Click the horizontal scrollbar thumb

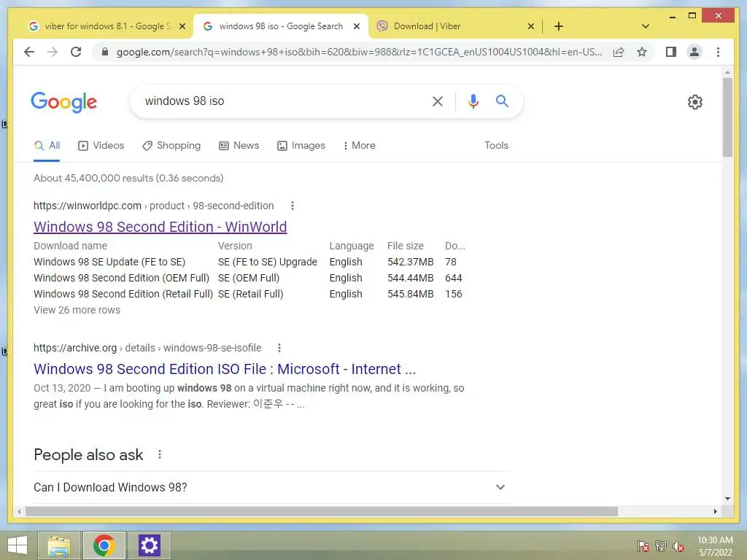[x=322, y=511]
